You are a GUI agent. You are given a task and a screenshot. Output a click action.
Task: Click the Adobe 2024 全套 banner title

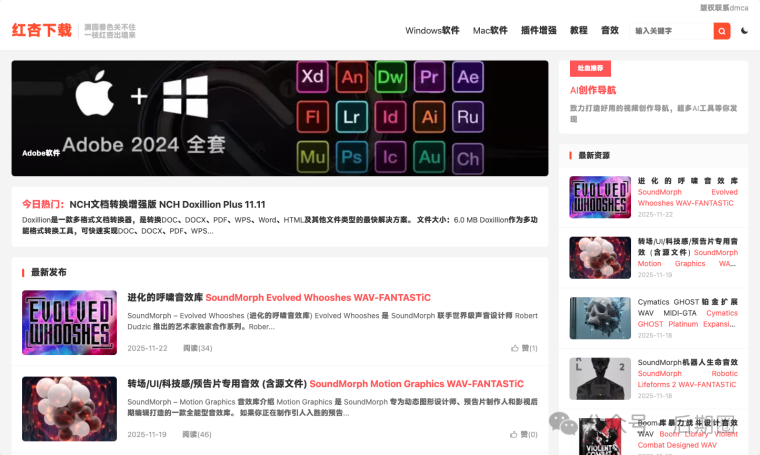click(144, 144)
